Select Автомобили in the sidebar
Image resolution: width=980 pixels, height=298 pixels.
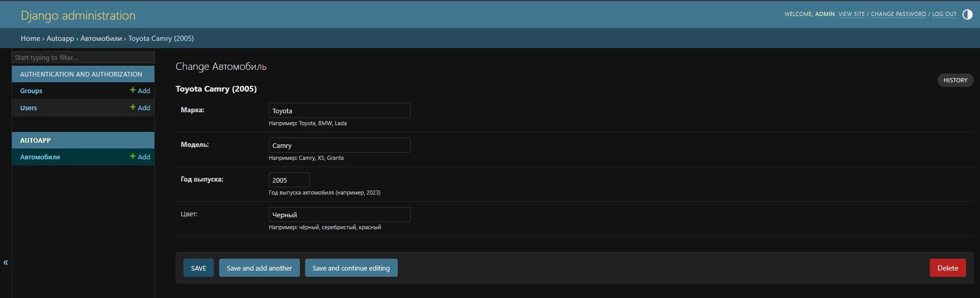40,157
